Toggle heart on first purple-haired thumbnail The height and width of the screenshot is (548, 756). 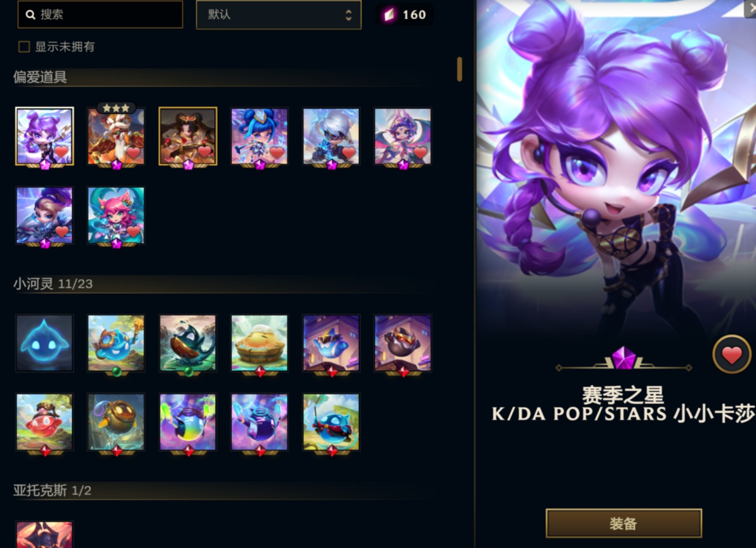[x=61, y=151]
